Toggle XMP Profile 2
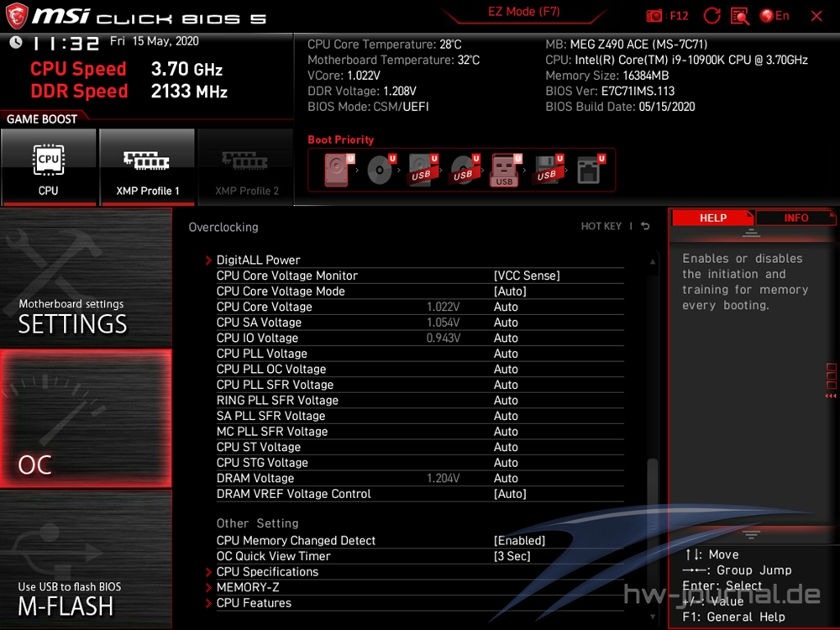The height and width of the screenshot is (630, 840). 246,166
